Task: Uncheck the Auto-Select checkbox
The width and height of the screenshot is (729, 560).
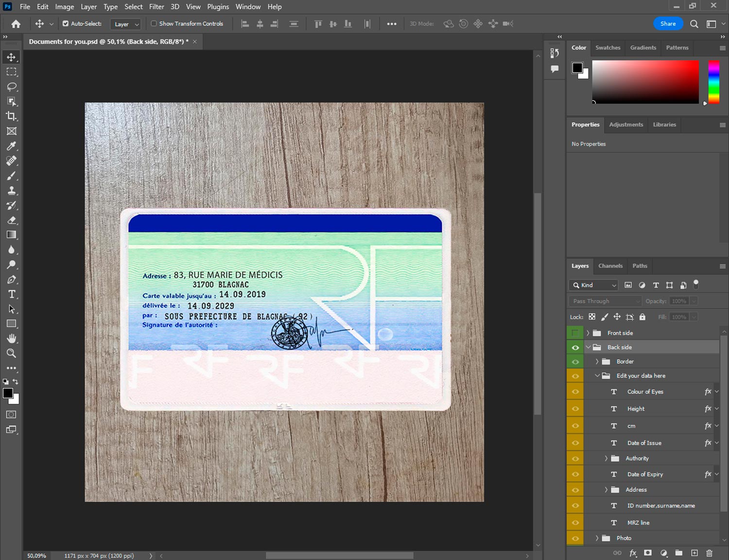Action: 66,23
